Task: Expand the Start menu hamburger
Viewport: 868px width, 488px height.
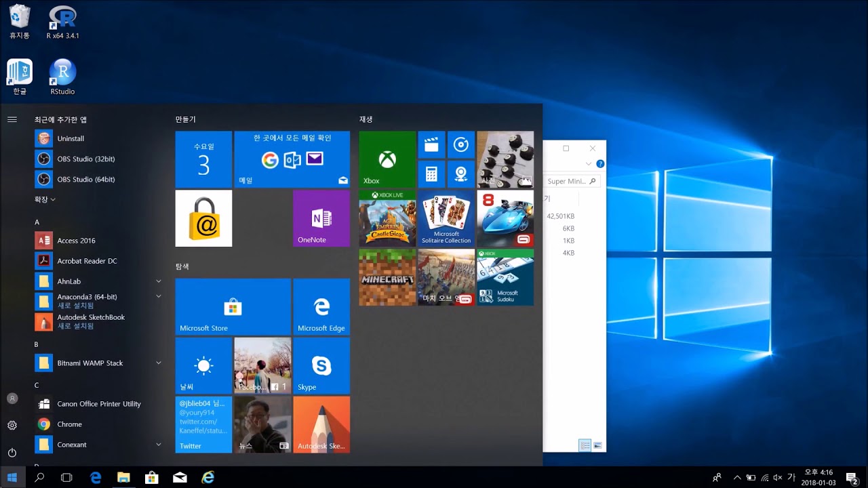Action: click(x=12, y=119)
